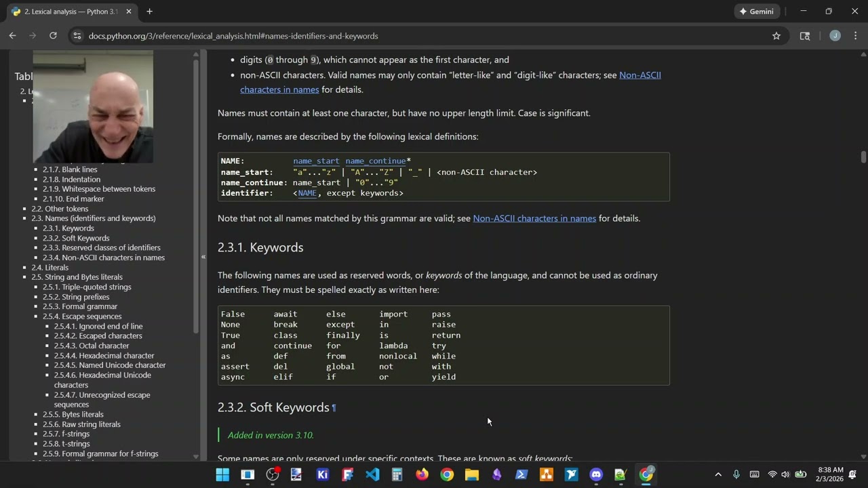Show hidden system tray icons chevron
Screen dimensions: 868x488
coord(718,474)
